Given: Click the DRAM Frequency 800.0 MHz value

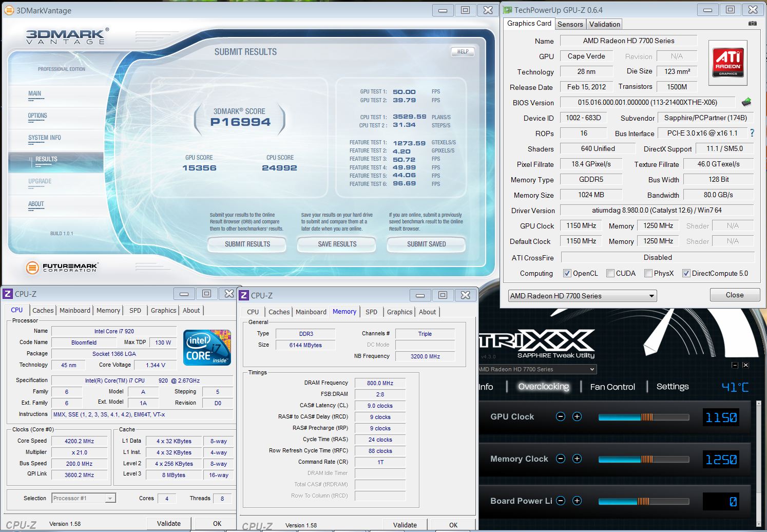Looking at the screenshot, I should (380, 383).
